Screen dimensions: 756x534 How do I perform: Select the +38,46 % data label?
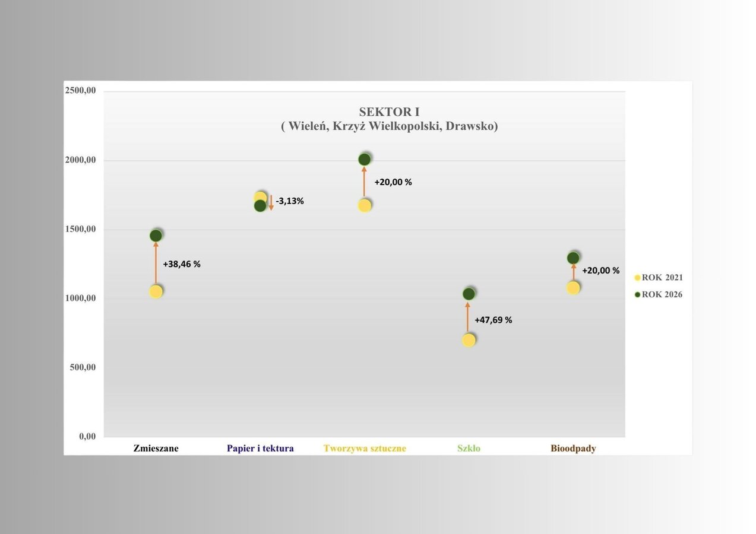(x=182, y=265)
